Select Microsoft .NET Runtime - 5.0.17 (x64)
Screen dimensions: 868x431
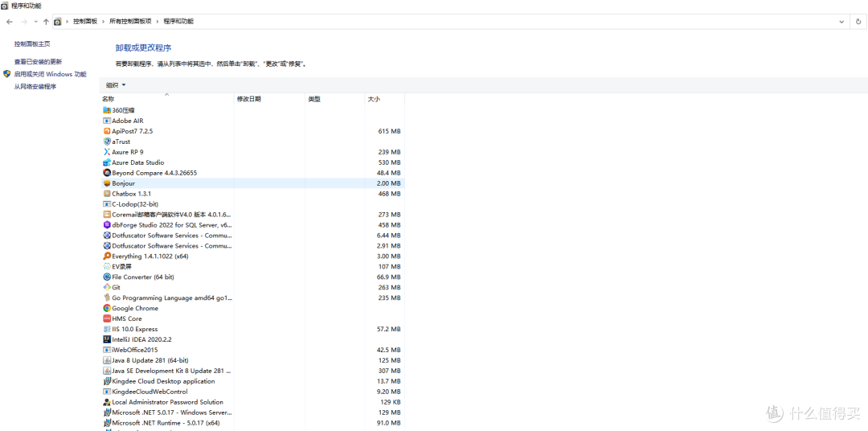(x=252, y=423)
